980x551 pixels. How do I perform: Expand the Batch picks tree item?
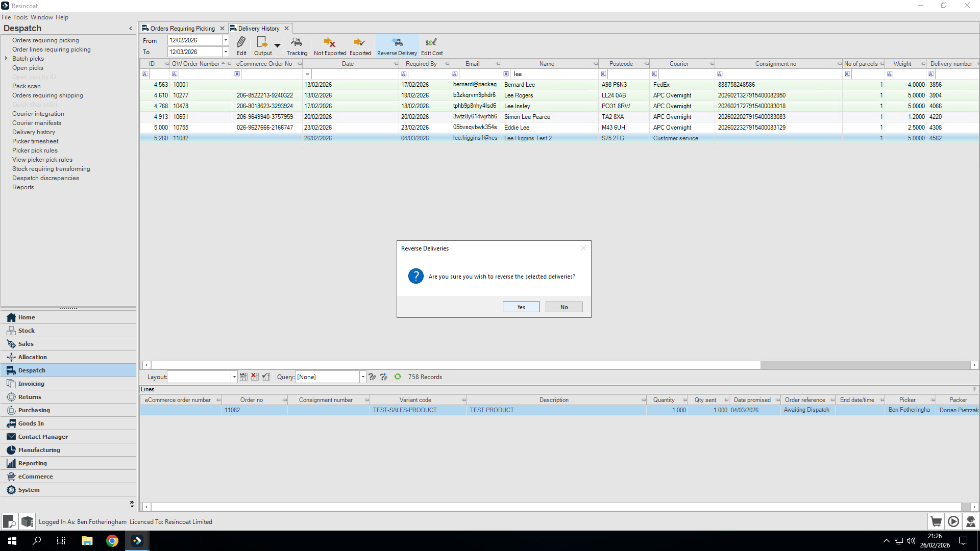tap(6, 59)
